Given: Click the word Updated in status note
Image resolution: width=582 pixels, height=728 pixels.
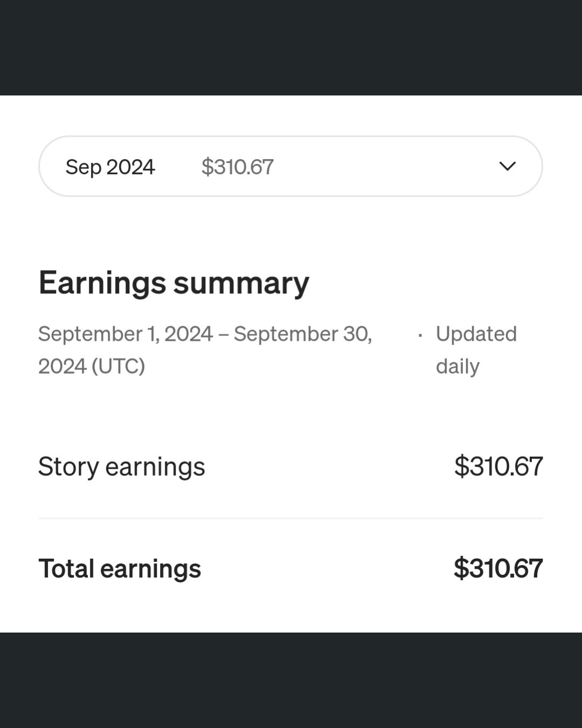Looking at the screenshot, I should click(476, 334).
